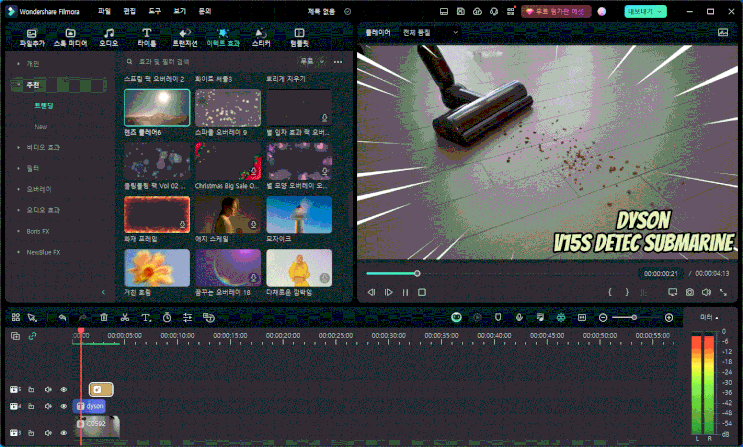Open the 스톡 미디어 tab
743x447 pixels.
pos(70,37)
